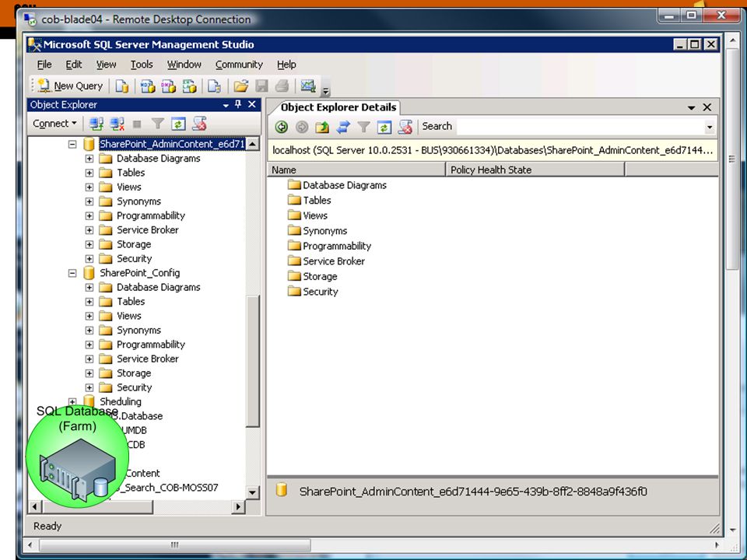The height and width of the screenshot is (560, 747).
Task: Click the New Query toolbar button
Action: coord(71,86)
